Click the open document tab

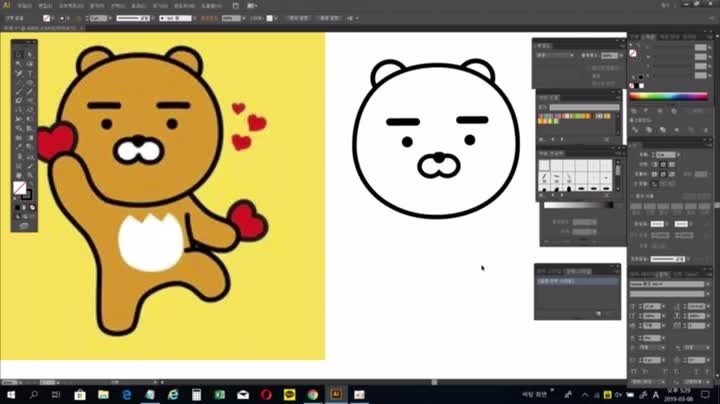[x=41, y=28]
